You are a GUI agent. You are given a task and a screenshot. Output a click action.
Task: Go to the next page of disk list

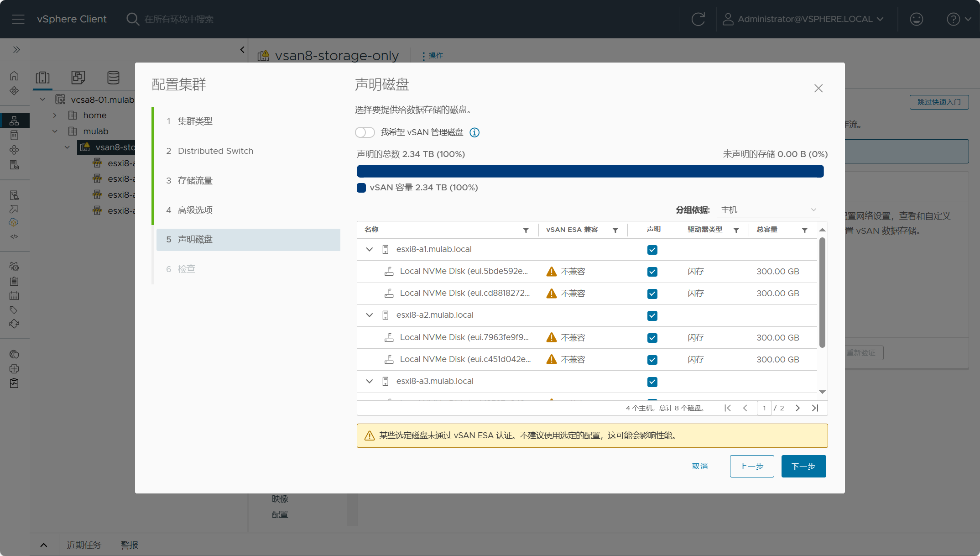(798, 408)
